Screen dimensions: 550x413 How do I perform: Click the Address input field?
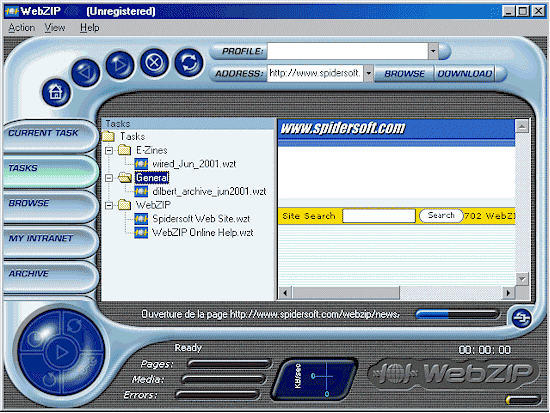click(315, 74)
